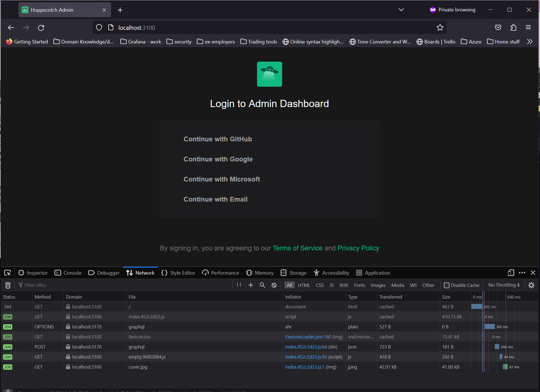This screenshot has height=392, width=540.
Task: Bookmark this page with the star
Action: (x=440, y=27)
